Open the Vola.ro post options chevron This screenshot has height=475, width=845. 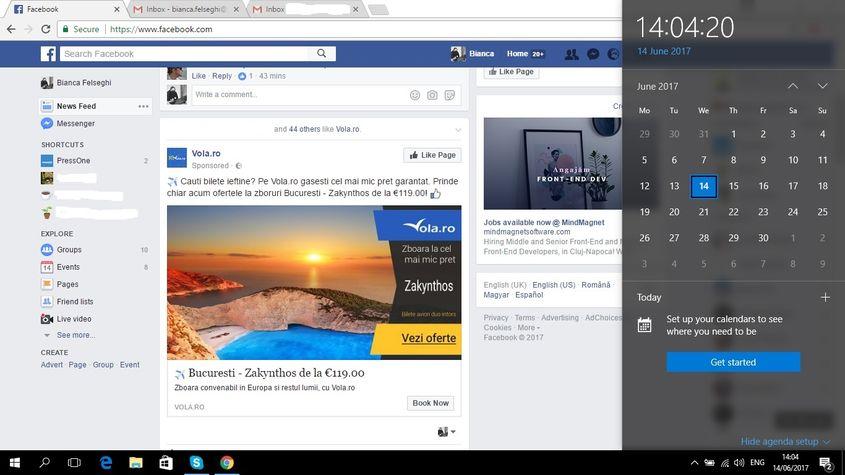point(458,130)
